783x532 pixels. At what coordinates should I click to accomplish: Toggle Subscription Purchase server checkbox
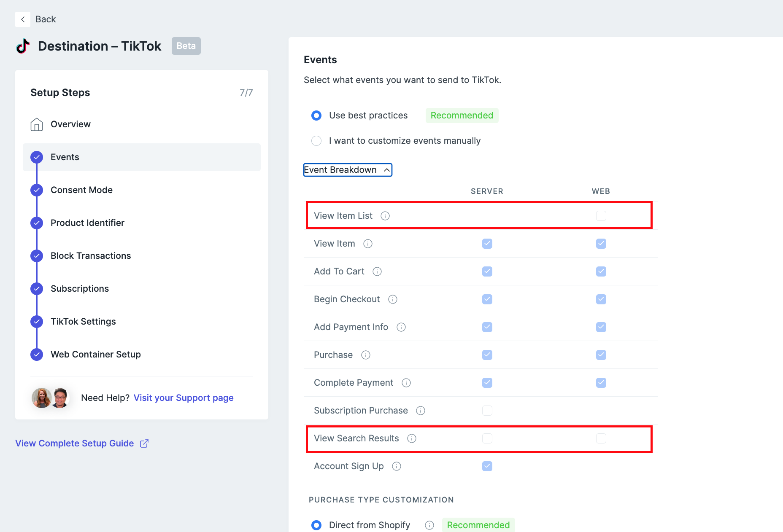(x=487, y=411)
